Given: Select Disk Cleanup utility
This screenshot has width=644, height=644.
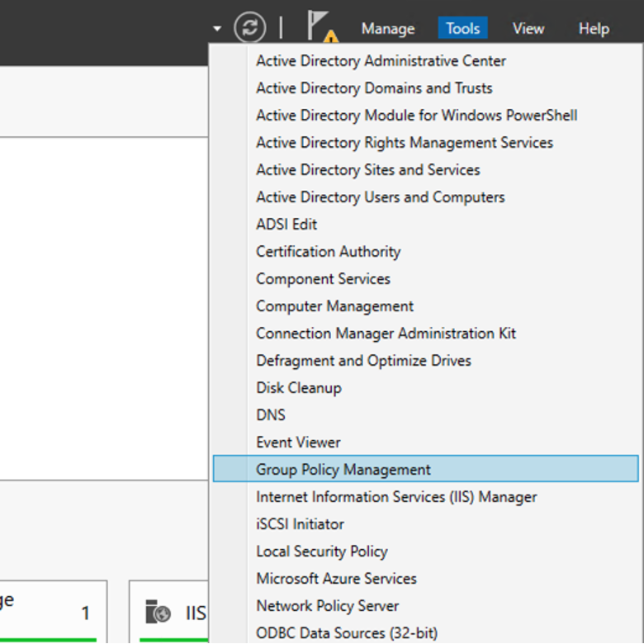Looking at the screenshot, I should point(298,387).
